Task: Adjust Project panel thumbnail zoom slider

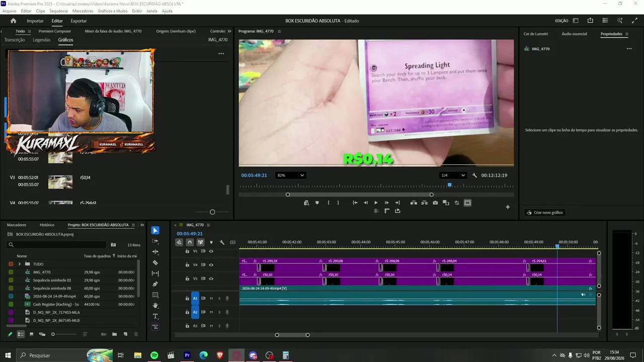Action: click(x=53, y=334)
